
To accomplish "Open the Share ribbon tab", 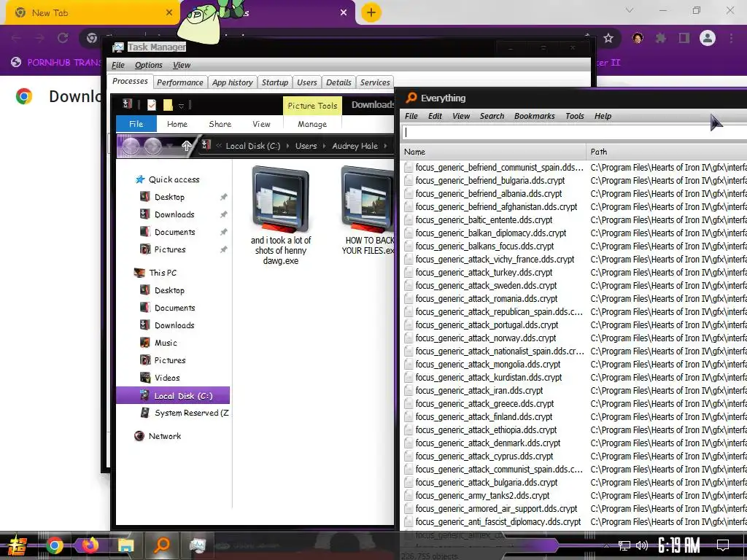I will click(220, 124).
